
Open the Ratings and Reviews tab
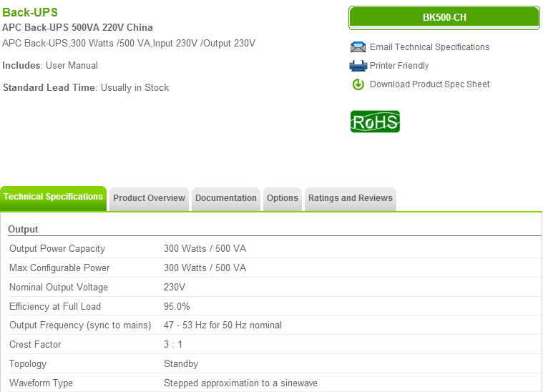350,199
